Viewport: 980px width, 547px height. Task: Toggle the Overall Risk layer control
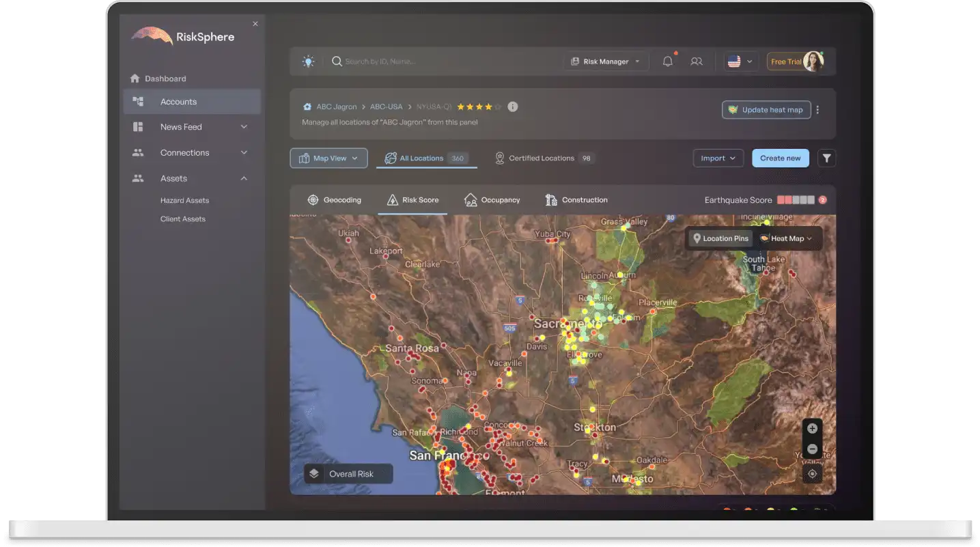[348, 474]
